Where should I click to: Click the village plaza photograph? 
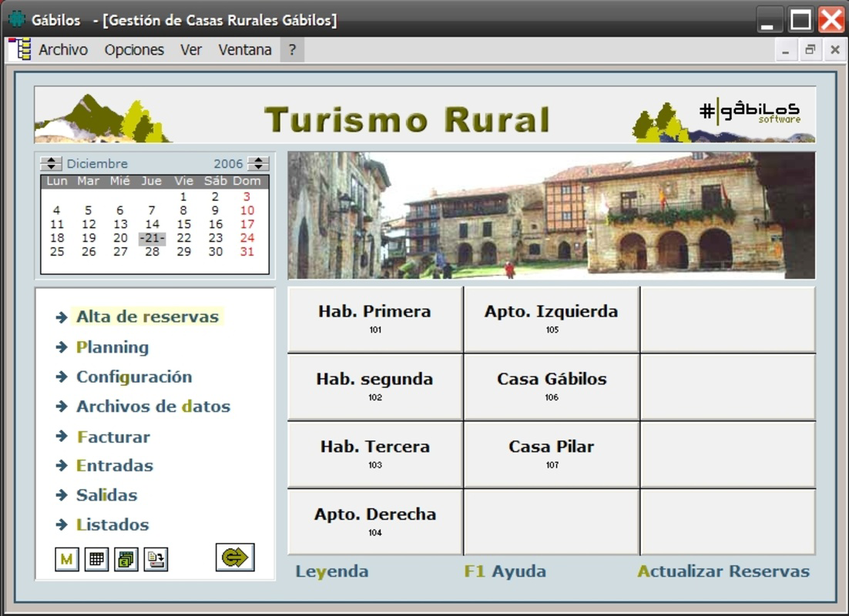tap(551, 216)
